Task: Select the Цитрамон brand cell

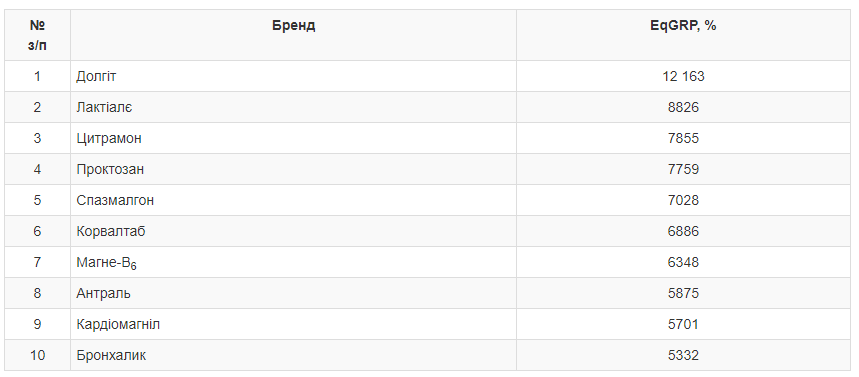Action: coord(293,138)
